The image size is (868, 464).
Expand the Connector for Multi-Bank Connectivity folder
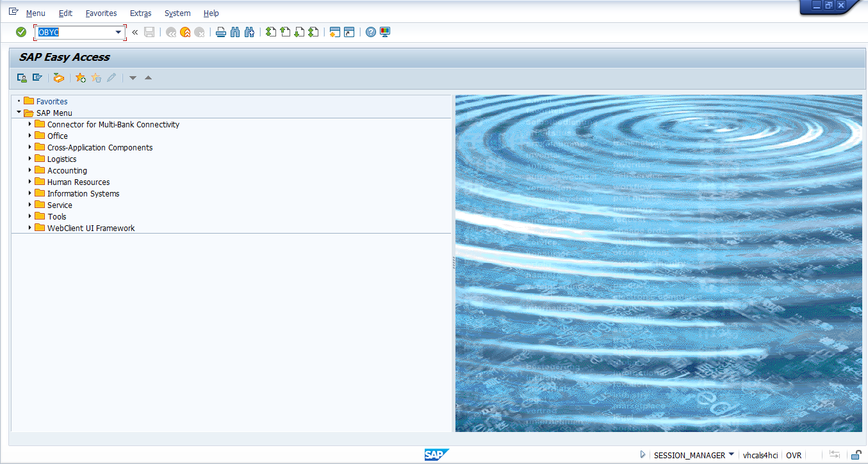coord(30,124)
